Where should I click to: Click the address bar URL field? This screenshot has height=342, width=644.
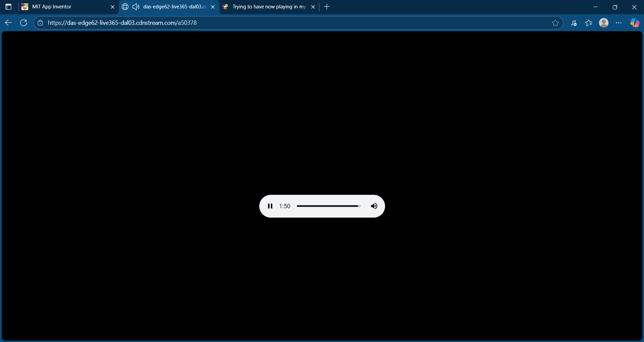click(268, 23)
